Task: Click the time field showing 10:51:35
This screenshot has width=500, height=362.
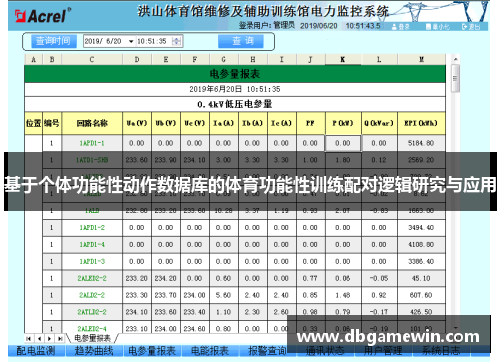Action: (x=152, y=41)
